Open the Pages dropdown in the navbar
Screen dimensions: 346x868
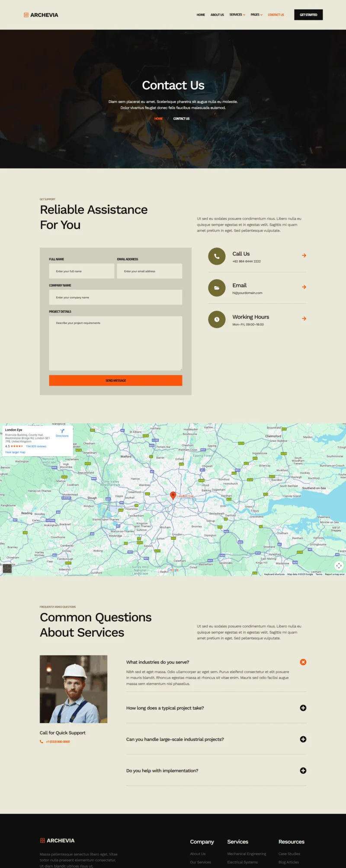pyautogui.click(x=256, y=15)
